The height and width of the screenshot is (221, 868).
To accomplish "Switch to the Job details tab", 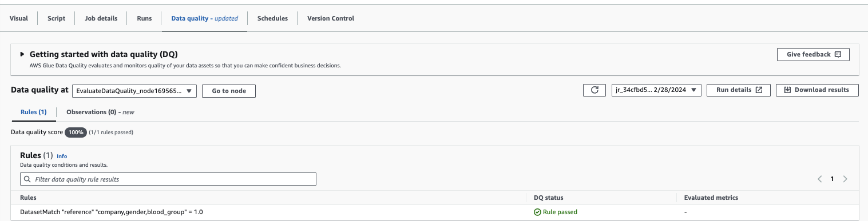I will [x=101, y=18].
